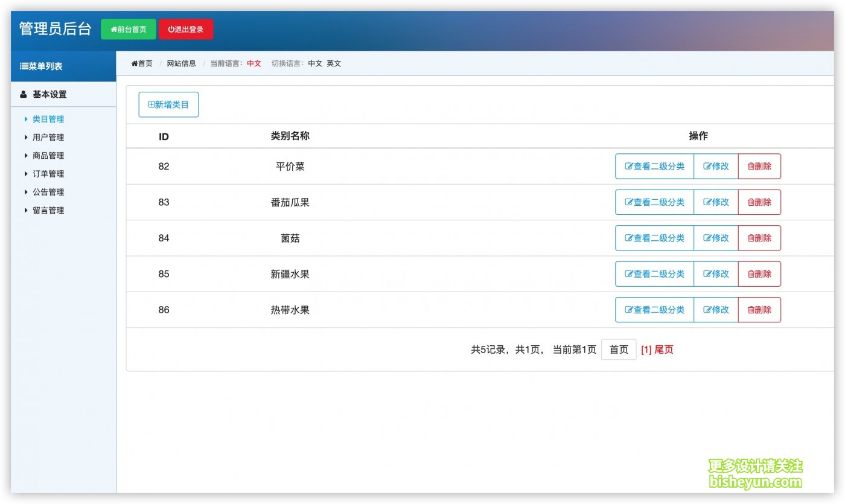The height and width of the screenshot is (504, 845).
Task: Click 删除 for 番茄瓜果 row
Action: point(759,202)
